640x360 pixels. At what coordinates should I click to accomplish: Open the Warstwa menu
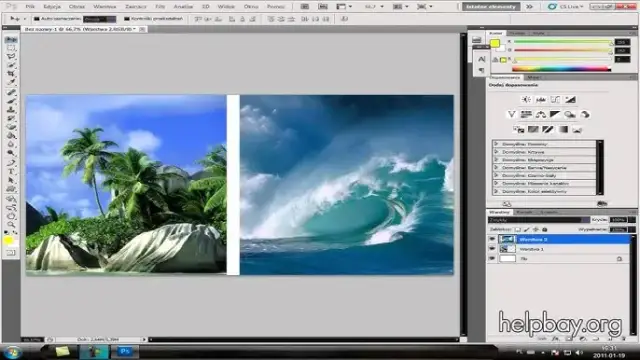(104, 7)
